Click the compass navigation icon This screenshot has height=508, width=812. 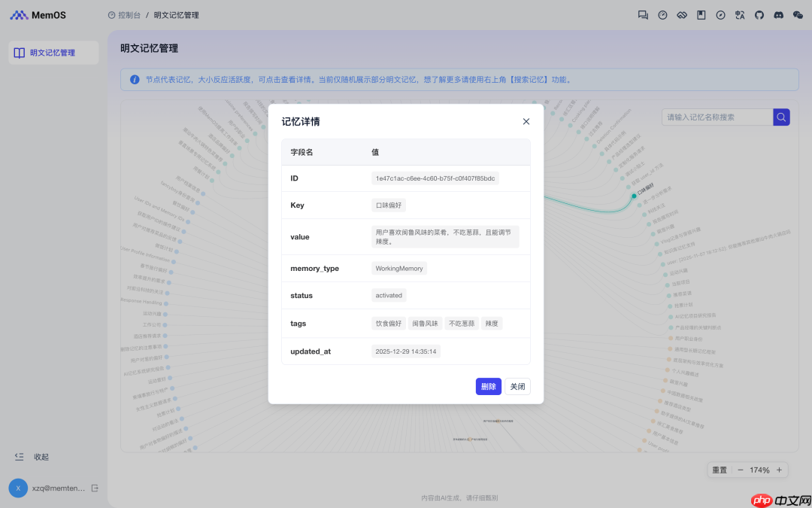coord(720,14)
